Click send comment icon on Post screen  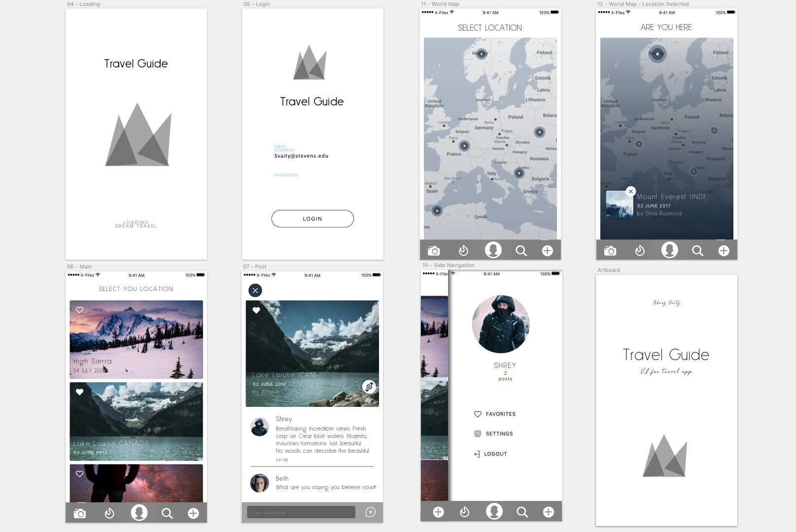(371, 512)
